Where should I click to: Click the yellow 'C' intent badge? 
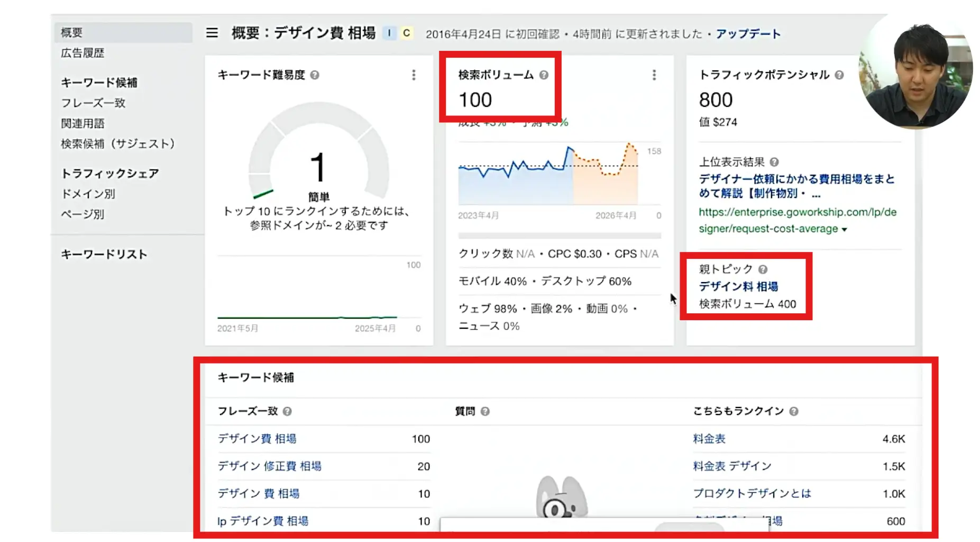point(406,33)
